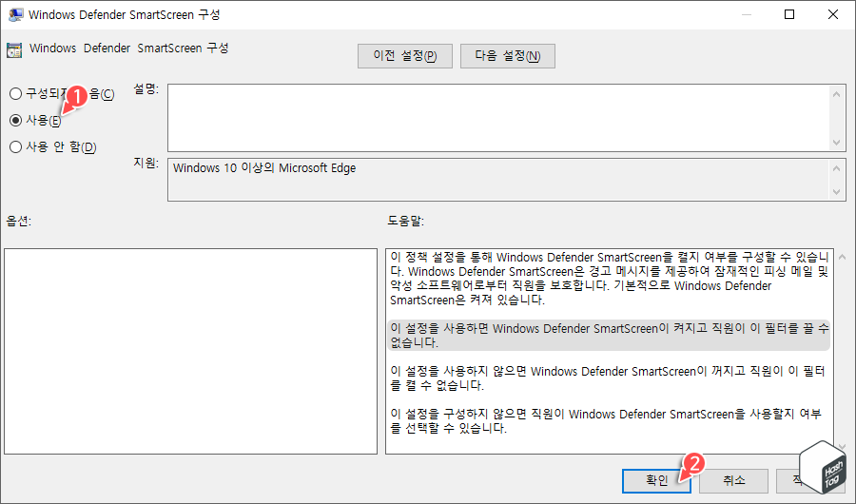
Task: Click the up arrow of the 도움말 scrollbar
Action: 842,257
